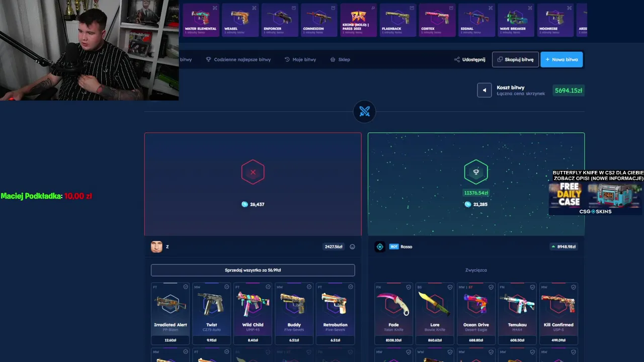Screen dimensions: 644x362
Task: Select the Irradiated Alert PP-Bizon item
Action: tap(171, 313)
